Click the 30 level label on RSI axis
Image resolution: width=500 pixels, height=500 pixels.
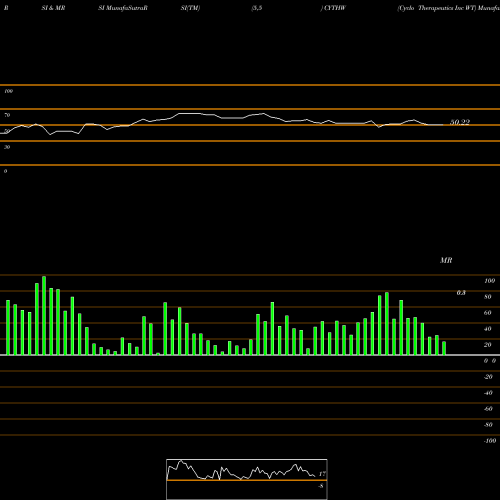click(7, 147)
